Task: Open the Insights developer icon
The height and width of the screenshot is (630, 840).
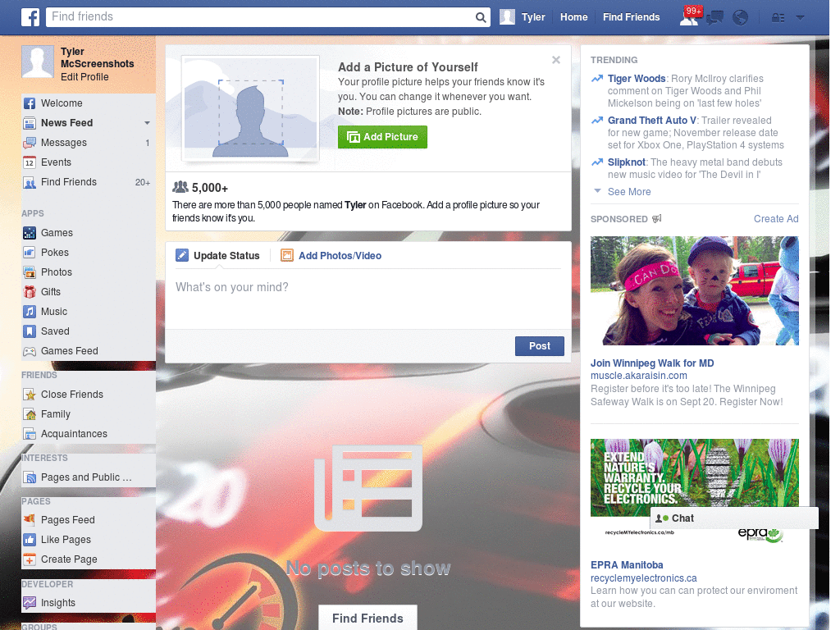Action: click(x=30, y=603)
